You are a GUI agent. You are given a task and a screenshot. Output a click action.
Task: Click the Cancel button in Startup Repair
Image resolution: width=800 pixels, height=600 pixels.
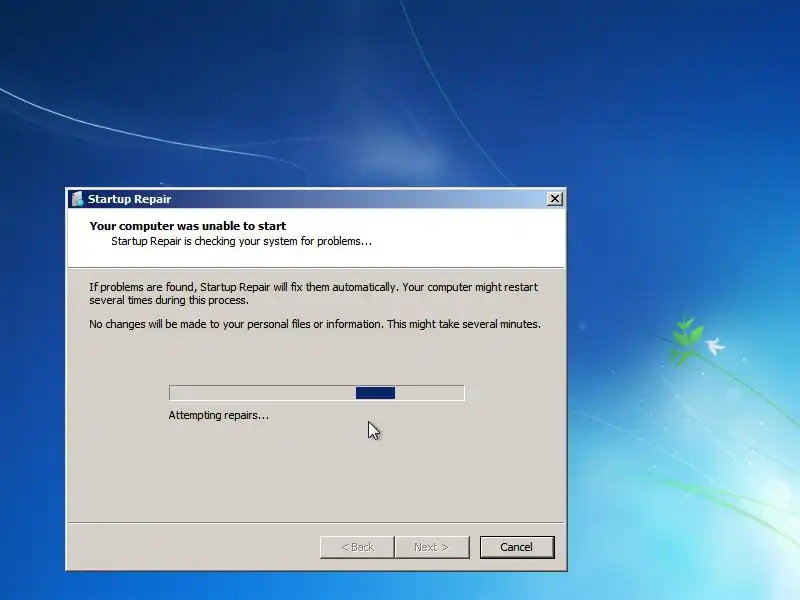coord(517,547)
